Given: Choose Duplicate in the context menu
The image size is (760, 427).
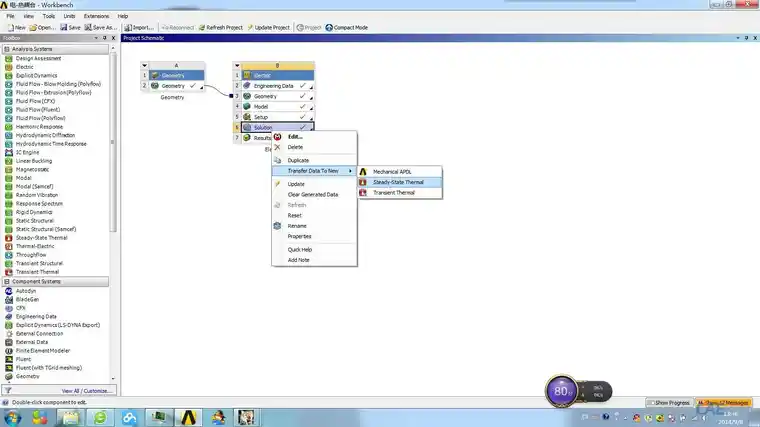Looking at the screenshot, I should pyautogui.click(x=314, y=160).
